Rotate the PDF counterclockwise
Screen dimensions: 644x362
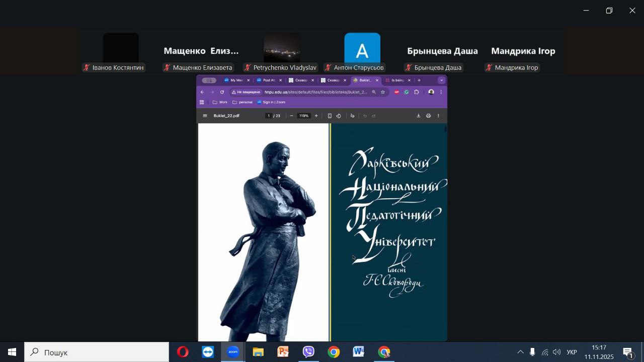tap(339, 116)
